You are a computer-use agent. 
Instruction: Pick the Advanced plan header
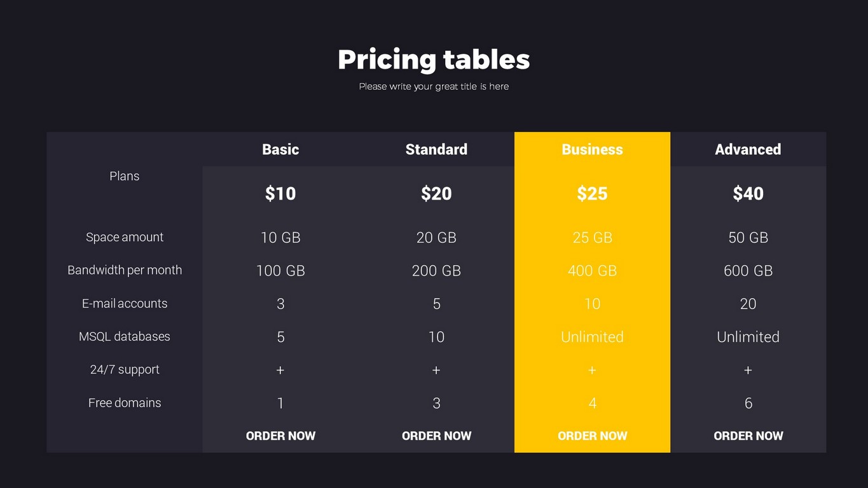click(x=748, y=149)
